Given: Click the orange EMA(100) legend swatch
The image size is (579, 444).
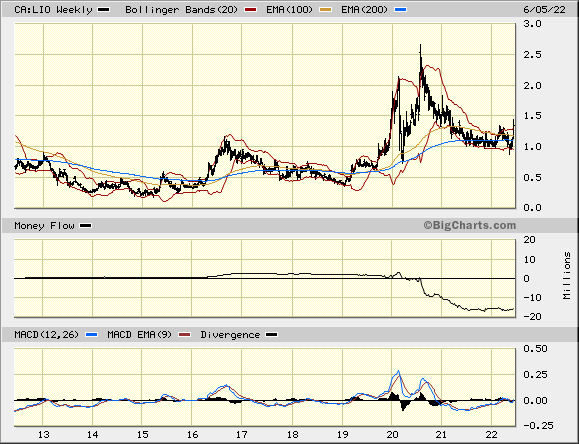Looking at the screenshot, I should pos(326,10).
